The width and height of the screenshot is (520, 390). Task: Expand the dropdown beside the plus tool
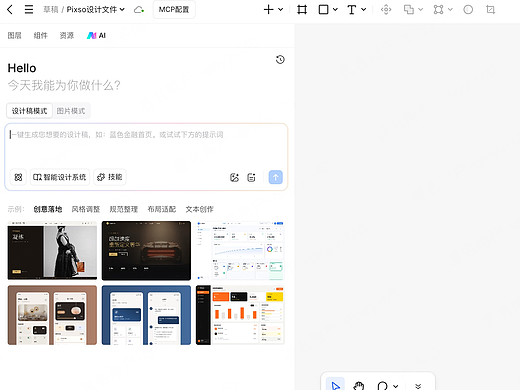pos(281,9)
